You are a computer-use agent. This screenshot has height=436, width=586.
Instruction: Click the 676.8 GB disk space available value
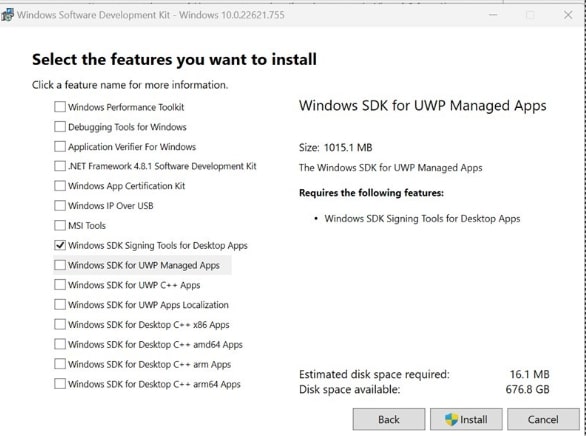(527, 389)
